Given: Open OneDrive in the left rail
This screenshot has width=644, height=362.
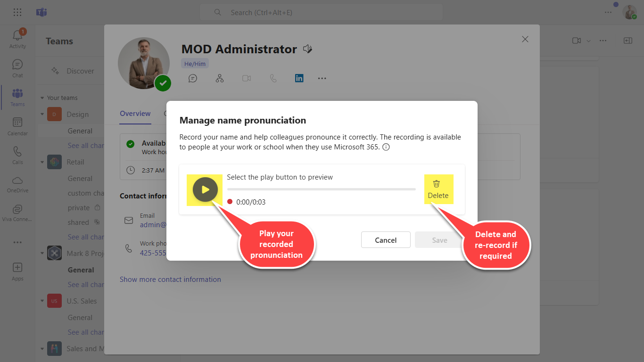Looking at the screenshot, I should pos(17,184).
